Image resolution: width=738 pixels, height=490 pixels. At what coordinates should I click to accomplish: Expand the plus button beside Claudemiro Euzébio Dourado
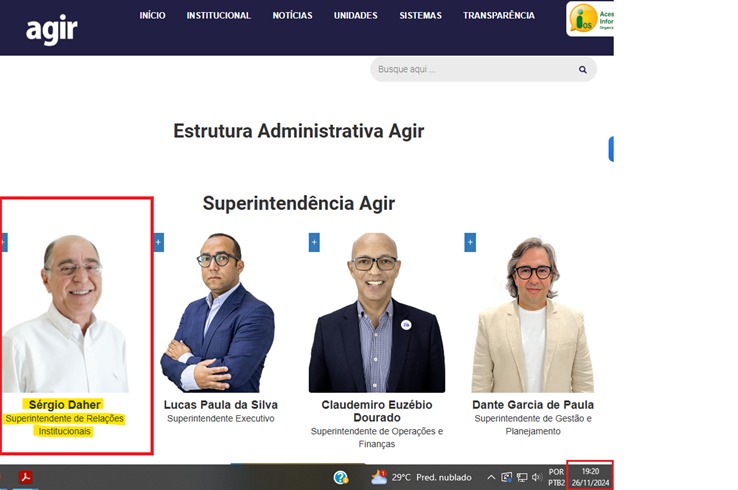[314, 242]
